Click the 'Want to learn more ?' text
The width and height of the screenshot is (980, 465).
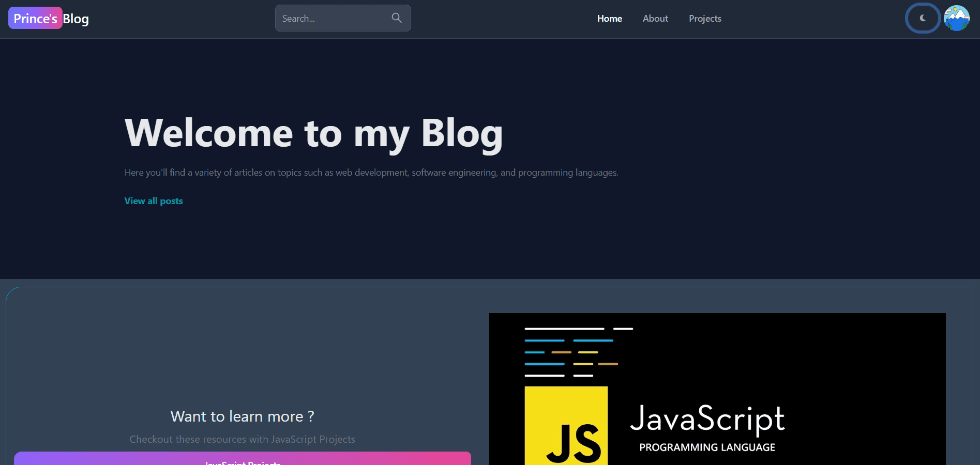(x=241, y=416)
